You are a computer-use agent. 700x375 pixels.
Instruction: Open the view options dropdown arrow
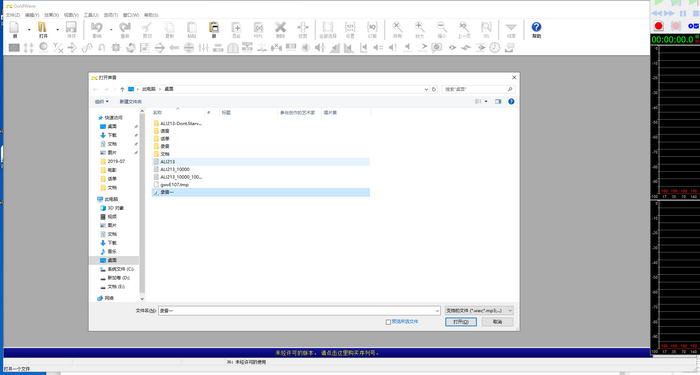(x=486, y=102)
